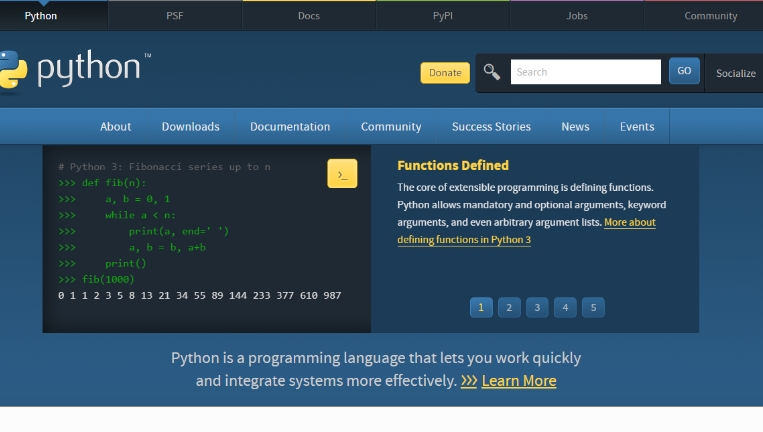763x432 pixels.
Task: Click the triple chevron before Learn More
Action: [x=468, y=381]
